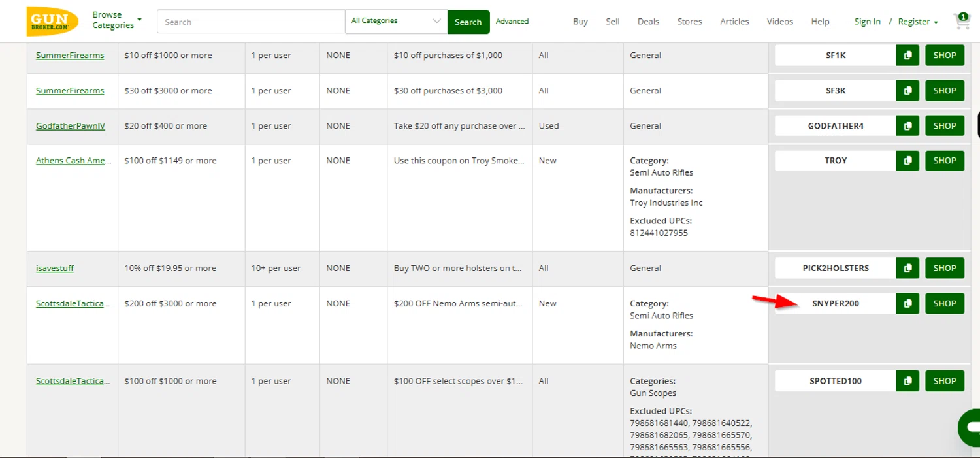This screenshot has height=458, width=980.
Task: Expand the Register dropdown
Action: [x=917, y=22]
